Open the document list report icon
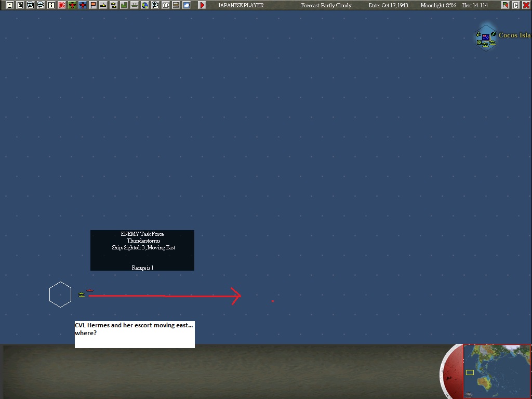The width and height of the screenshot is (532, 399). pos(20,5)
